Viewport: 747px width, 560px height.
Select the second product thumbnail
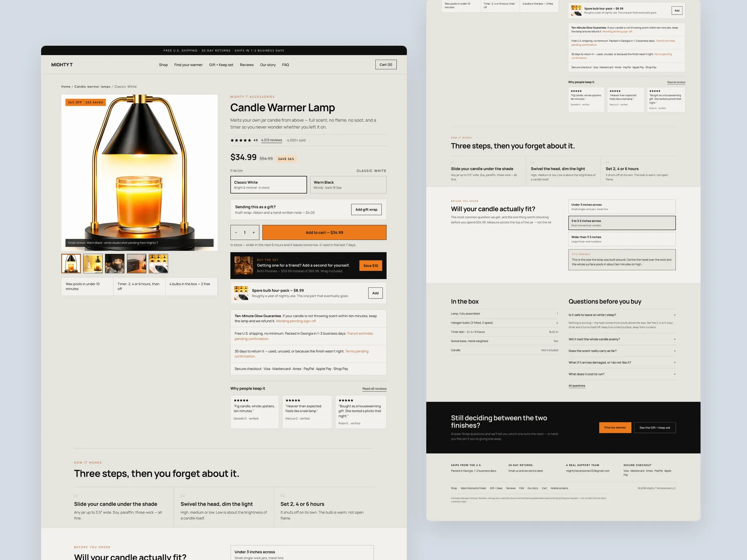[x=93, y=263]
